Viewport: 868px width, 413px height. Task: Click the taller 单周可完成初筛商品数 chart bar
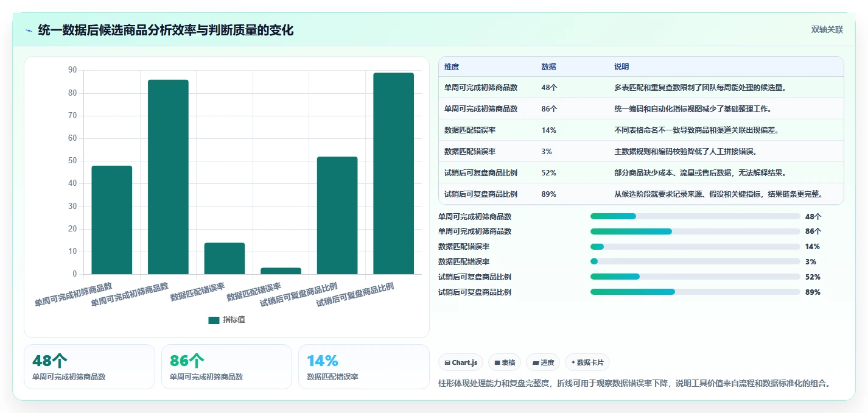point(168,177)
